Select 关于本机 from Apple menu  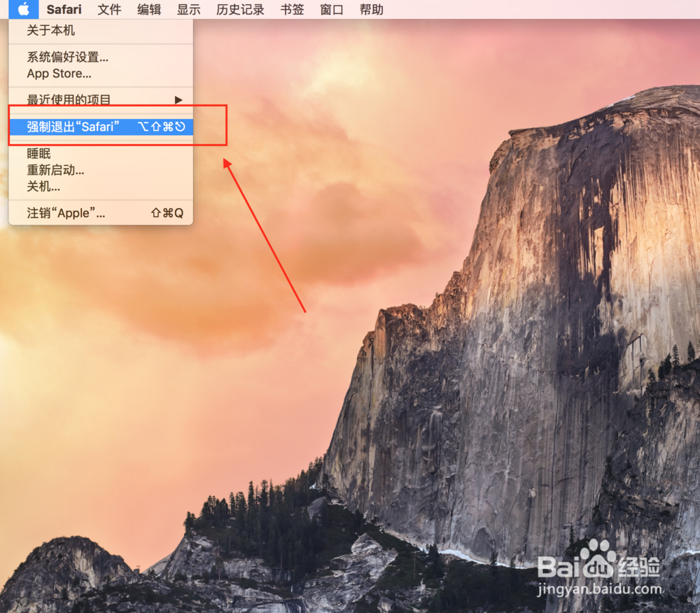(101, 30)
